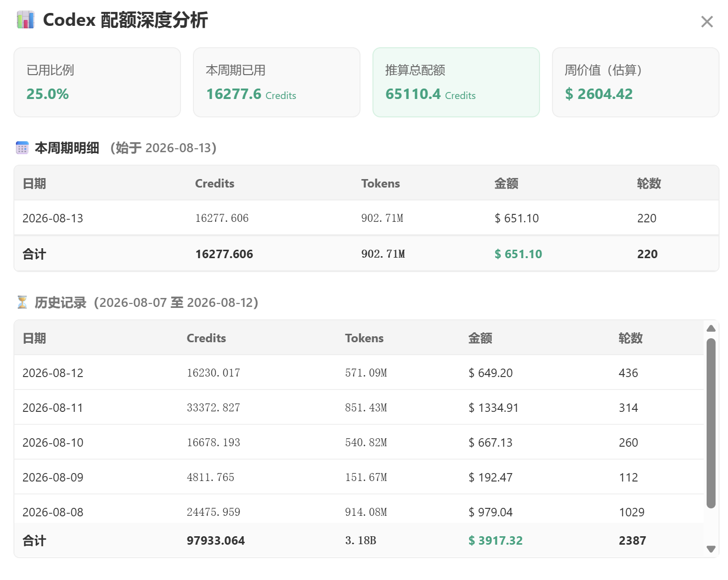This screenshot has height=580, width=728.
Task: Click the 本周期明细 section heading
Action: pos(67,148)
